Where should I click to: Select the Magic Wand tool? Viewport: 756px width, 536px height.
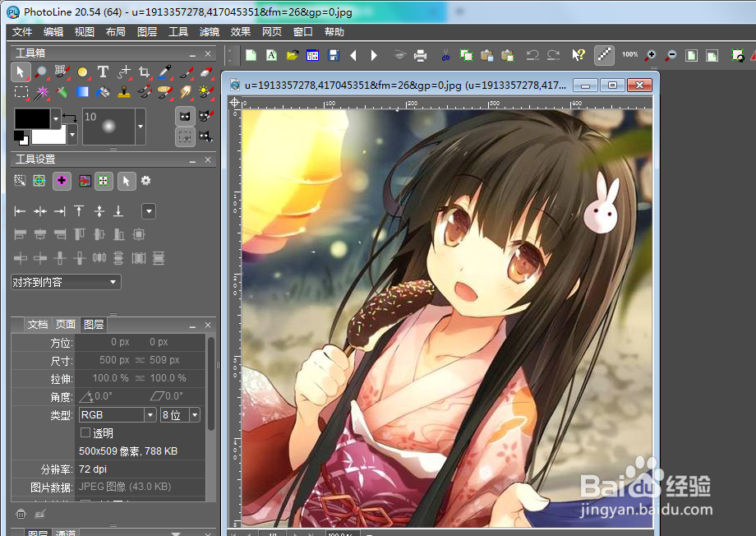[41, 92]
